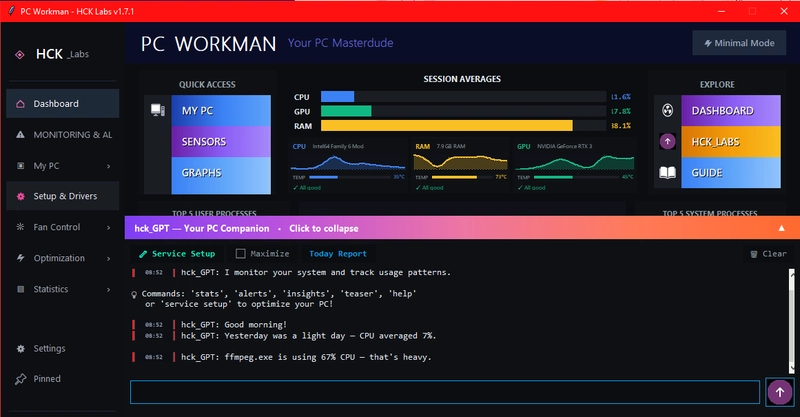
Task: Focus the hck_GPT chat input field
Action: [445, 392]
